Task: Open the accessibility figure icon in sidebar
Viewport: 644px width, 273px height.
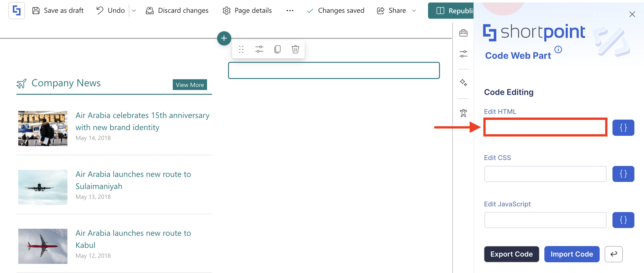Action: click(463, 113)
